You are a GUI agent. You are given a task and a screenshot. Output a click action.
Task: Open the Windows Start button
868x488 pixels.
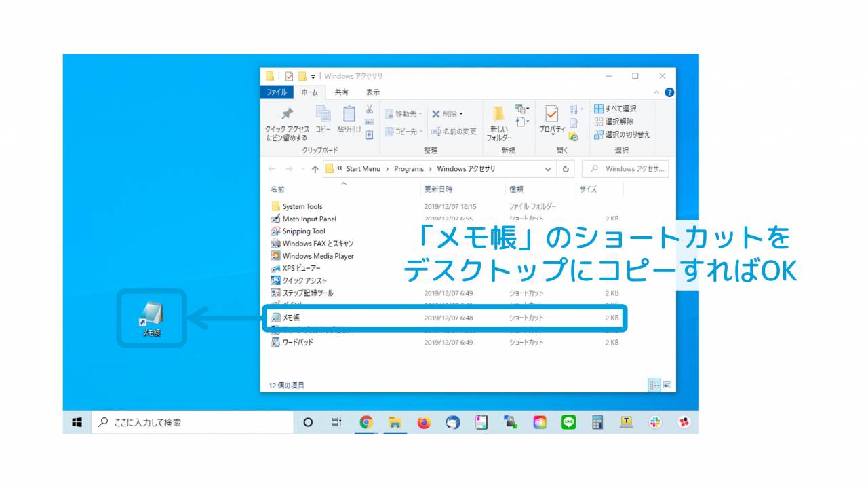tap(77, 422)
